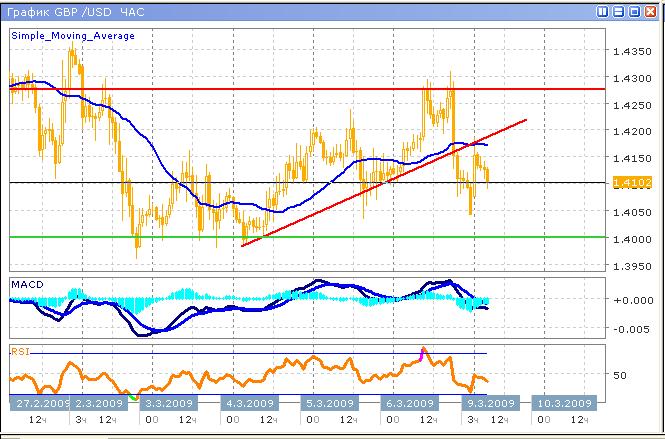This screenshot has height=439, width=665.
Task: Click the 5.3.2009 date marker
Action: tap(330, 403)
